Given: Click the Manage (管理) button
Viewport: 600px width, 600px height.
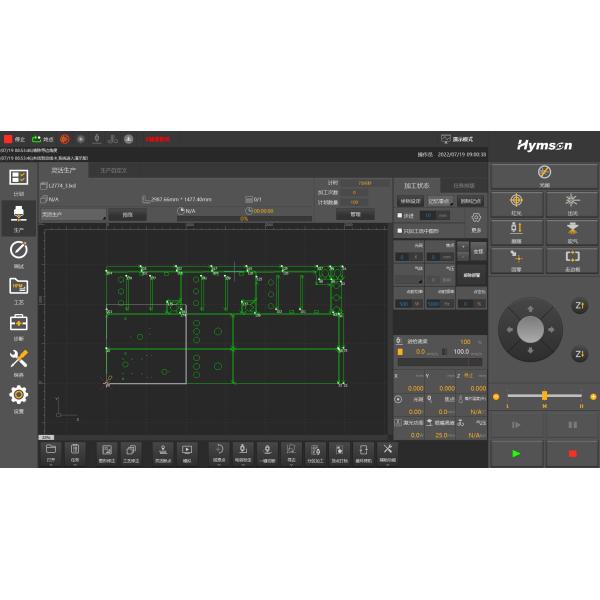Looking at the screenshot, I should pos(354,214).
